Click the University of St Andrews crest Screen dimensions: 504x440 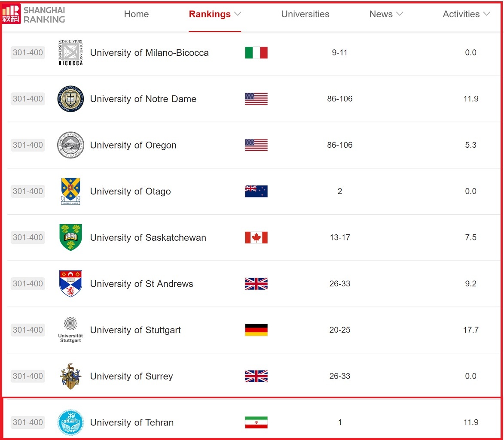tap(70, 284)
